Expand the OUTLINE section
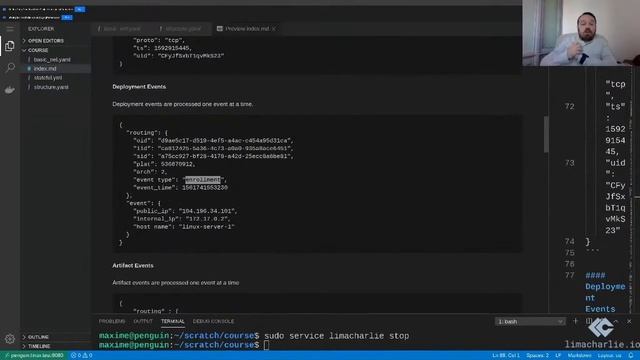This screenshot has height=360, width=640. pos(38,337)
